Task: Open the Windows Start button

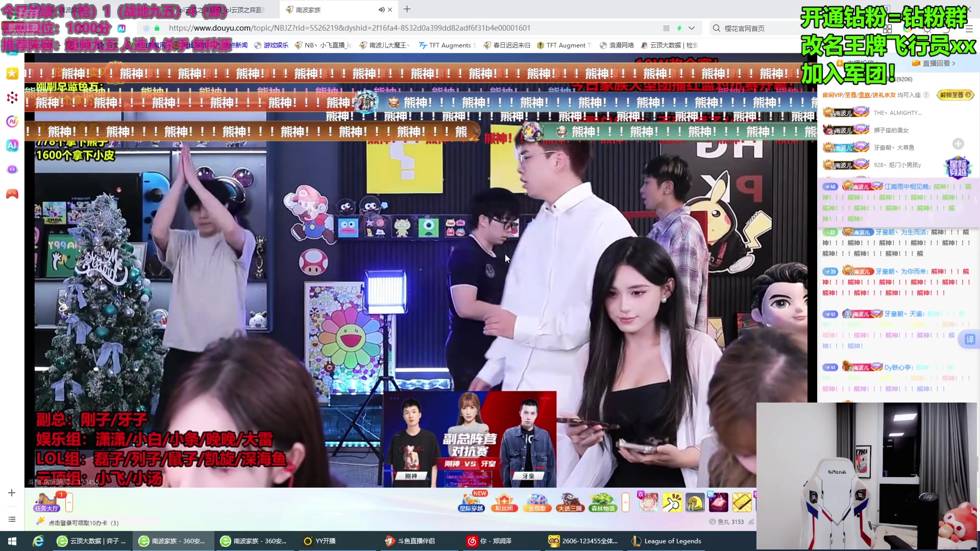Action: [x=12, y=541]
